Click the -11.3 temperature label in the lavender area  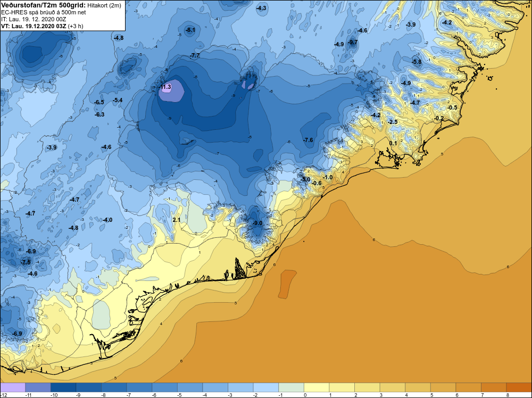click(165, 87)
